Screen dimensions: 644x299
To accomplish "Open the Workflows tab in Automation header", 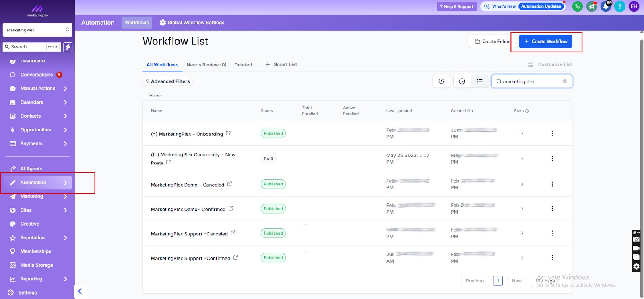I will click(x=136, y=23).
